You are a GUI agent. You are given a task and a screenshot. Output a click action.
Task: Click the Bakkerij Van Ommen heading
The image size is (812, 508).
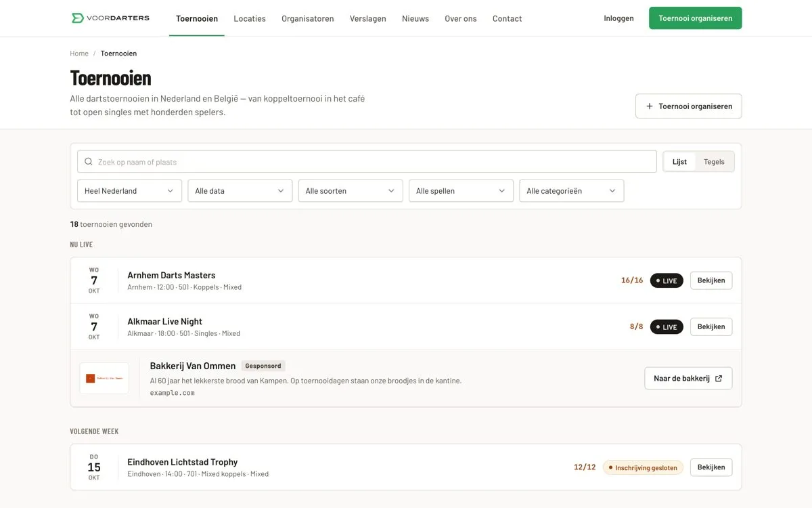click(193, 366)
